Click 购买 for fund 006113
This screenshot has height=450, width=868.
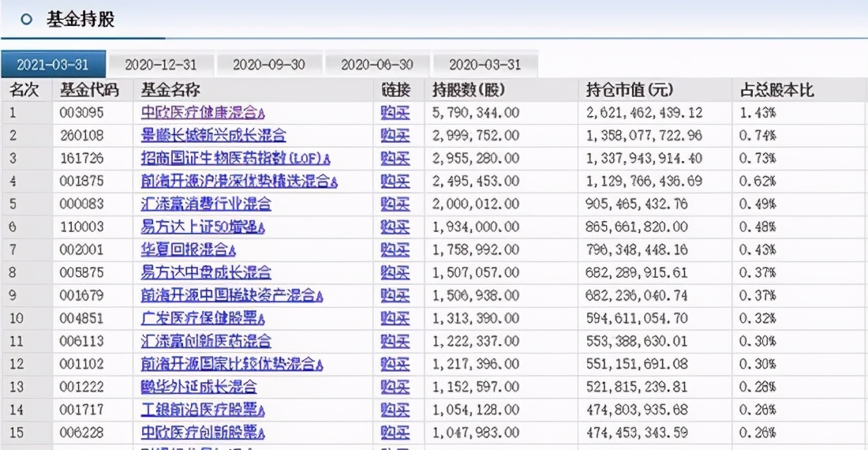pyautogui.click(x=395, y=341)
